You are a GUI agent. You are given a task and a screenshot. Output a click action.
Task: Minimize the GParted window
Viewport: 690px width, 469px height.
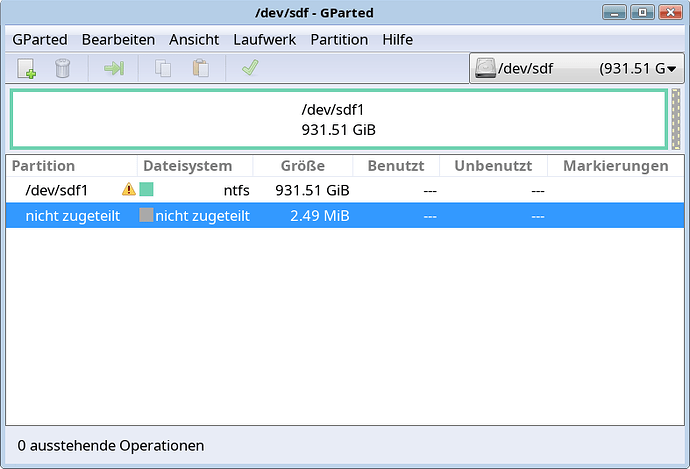[x=614, y=12]
